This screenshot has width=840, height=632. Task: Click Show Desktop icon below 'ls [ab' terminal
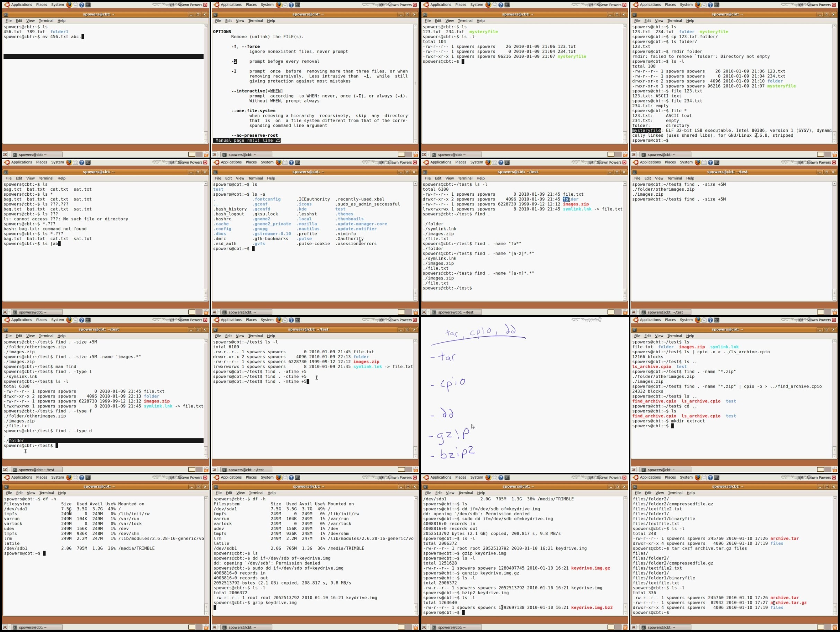pos(5,312)
